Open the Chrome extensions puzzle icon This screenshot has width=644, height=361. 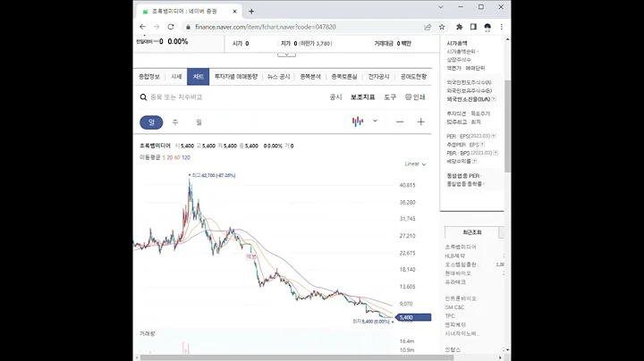459,27
